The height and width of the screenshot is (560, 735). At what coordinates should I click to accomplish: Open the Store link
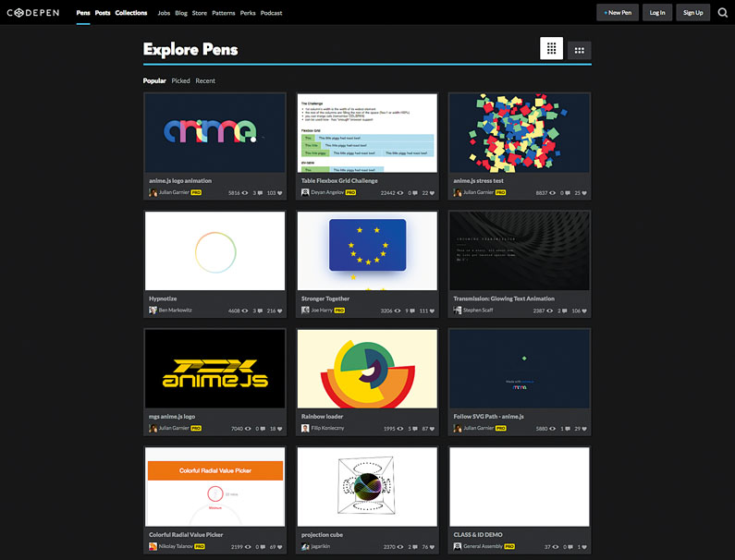click(199, 13)
